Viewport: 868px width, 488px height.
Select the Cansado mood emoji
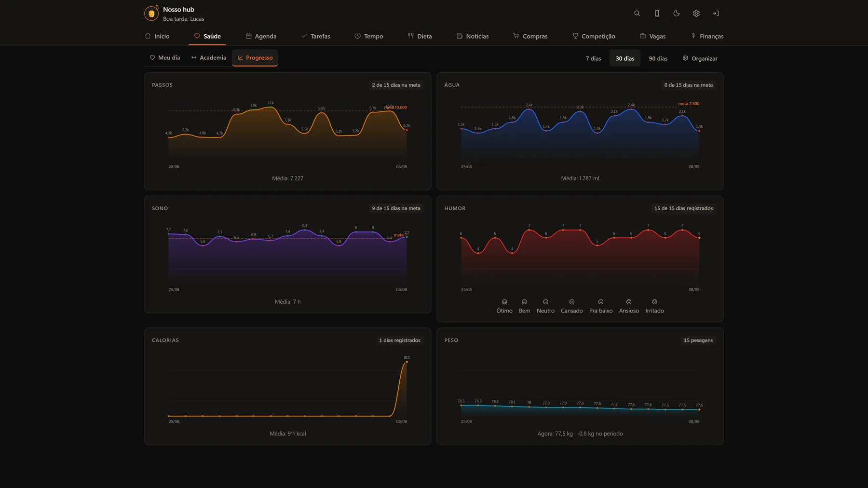click(x=572, y=302)
